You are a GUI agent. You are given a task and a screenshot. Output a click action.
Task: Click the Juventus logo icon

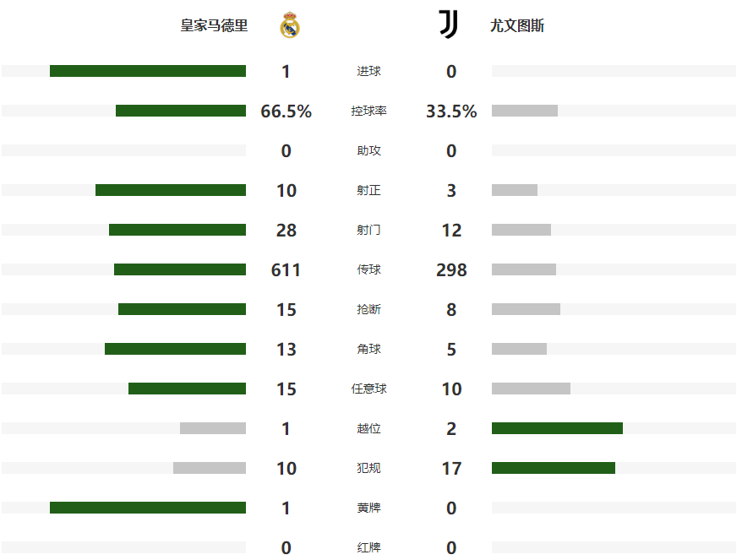(x=448, y=24)
